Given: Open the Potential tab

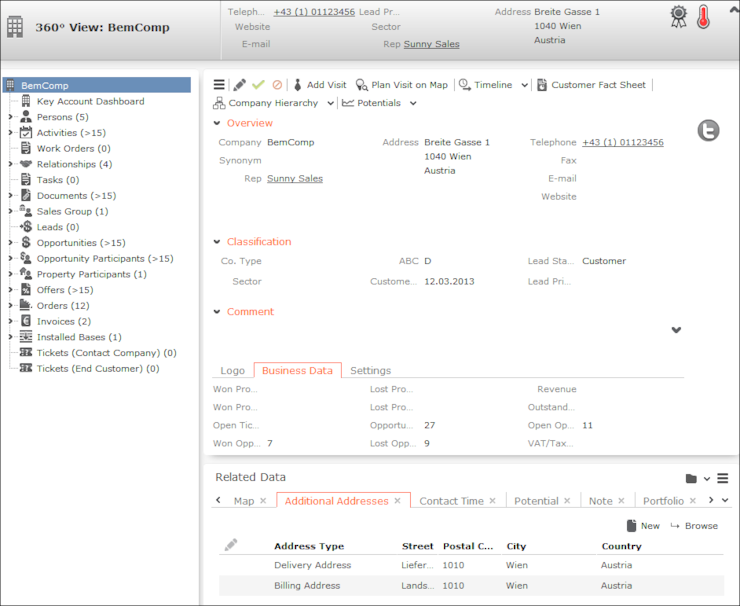Looking at the screenshot, I should (536, 501).
